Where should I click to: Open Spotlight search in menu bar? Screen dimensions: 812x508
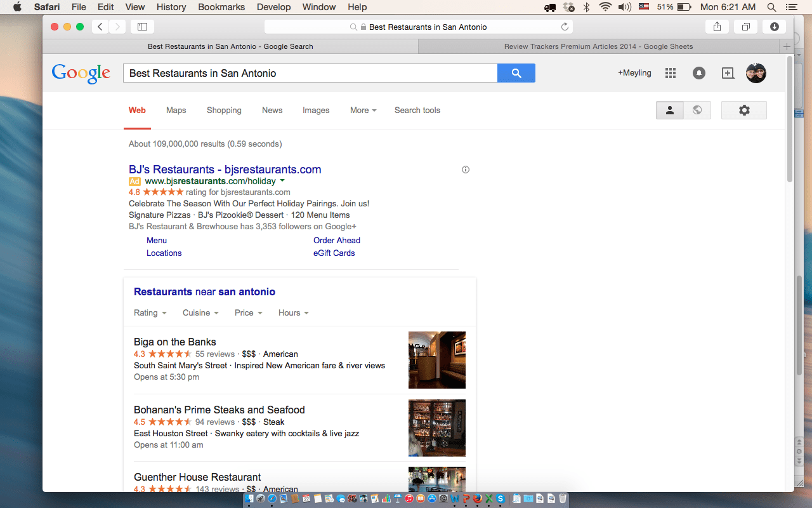(x=772, y=7)
